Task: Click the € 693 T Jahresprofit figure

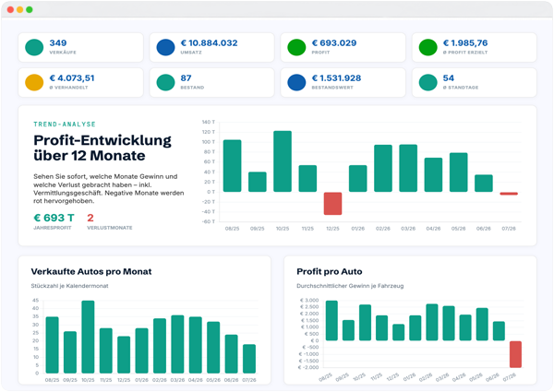Action: tap(54, 218)
